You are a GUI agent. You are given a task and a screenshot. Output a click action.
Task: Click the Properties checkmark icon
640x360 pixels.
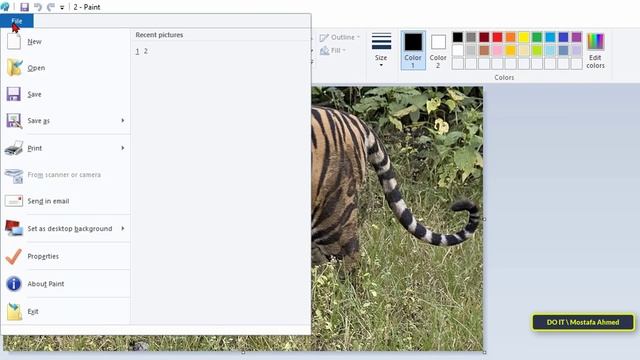pyautogui.click(x=13, y=256)
